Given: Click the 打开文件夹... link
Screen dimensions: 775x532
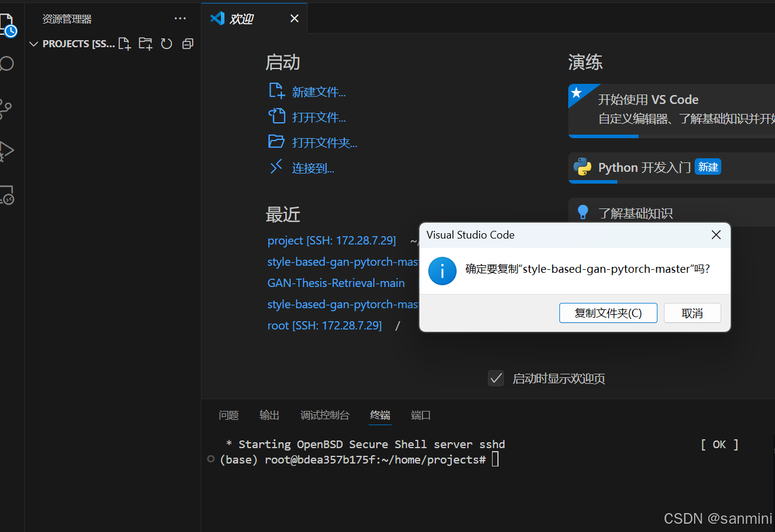Looking at the screenshot, I should (325, 143).
